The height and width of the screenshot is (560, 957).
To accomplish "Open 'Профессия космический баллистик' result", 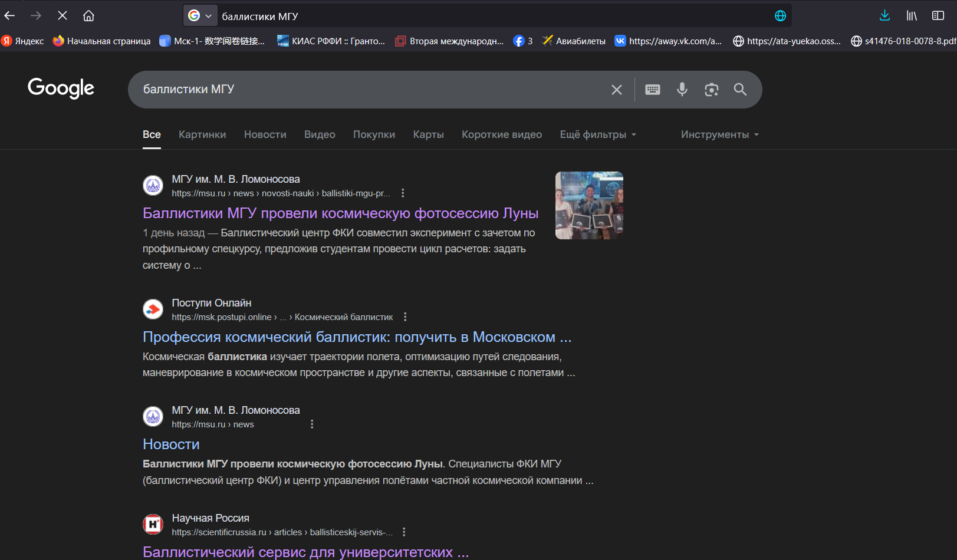I will 357,337.
